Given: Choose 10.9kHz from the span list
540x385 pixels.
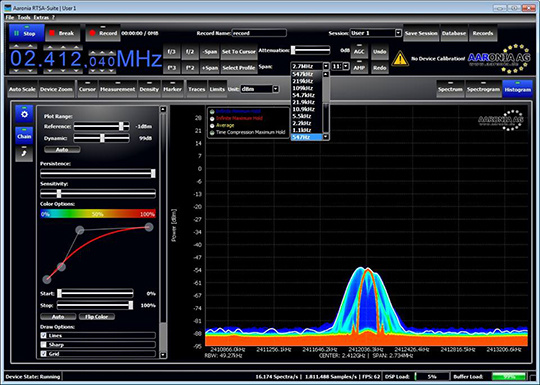Looking at the screenshot, I should 307,109.
